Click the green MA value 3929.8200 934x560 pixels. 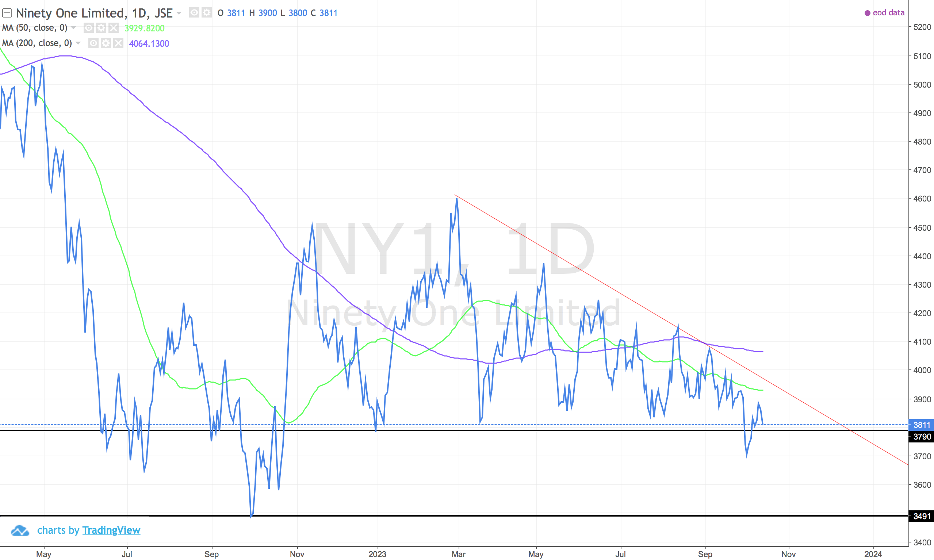[145, 28]
